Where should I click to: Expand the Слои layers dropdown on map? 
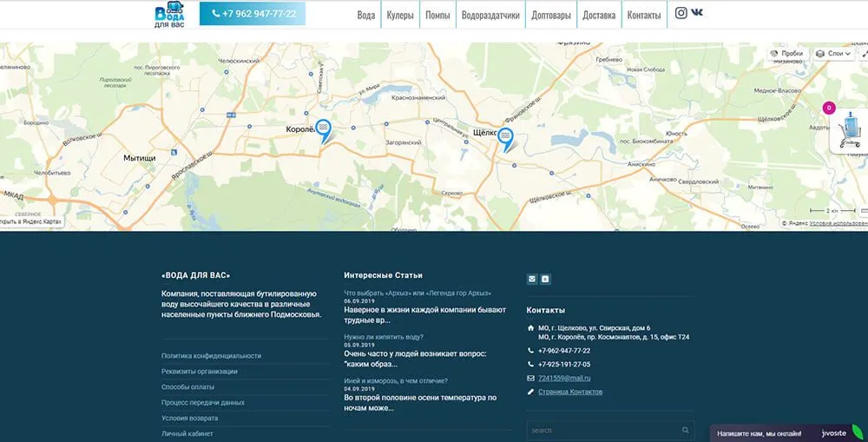pyautogui.click(x=834, y=54)
